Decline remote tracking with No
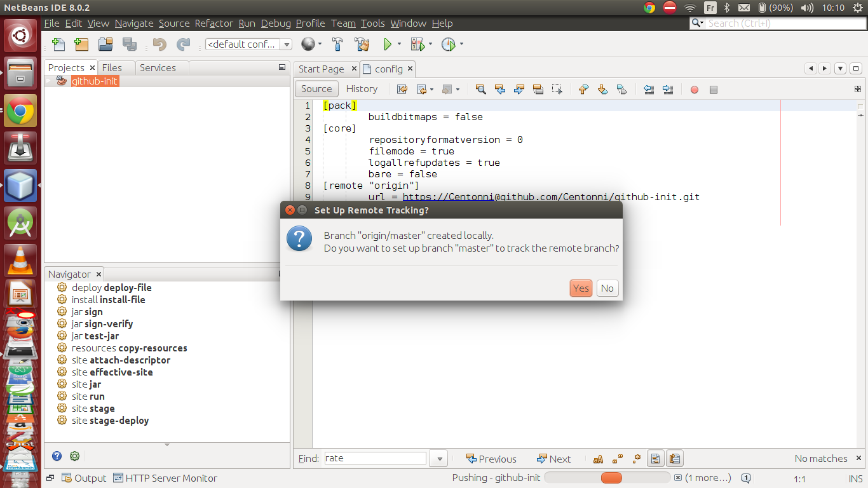The image size is (868, 488). pos(607,288)
